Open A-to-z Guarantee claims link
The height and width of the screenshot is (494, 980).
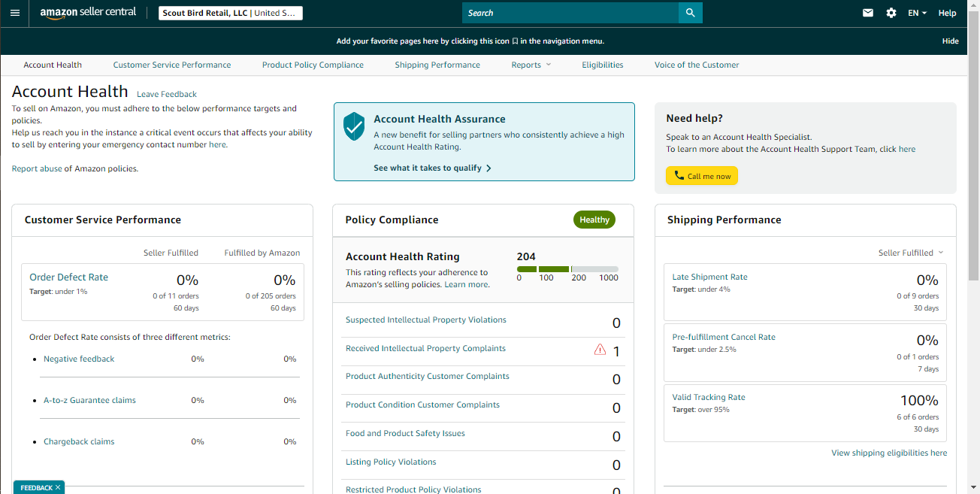click(x=89, y=400)
